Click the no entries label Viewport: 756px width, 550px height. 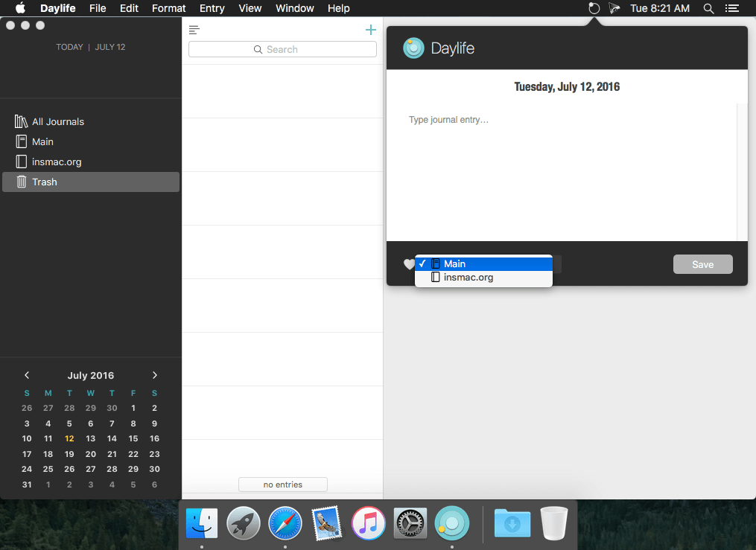pyautogui.click(x=283, y=485)
